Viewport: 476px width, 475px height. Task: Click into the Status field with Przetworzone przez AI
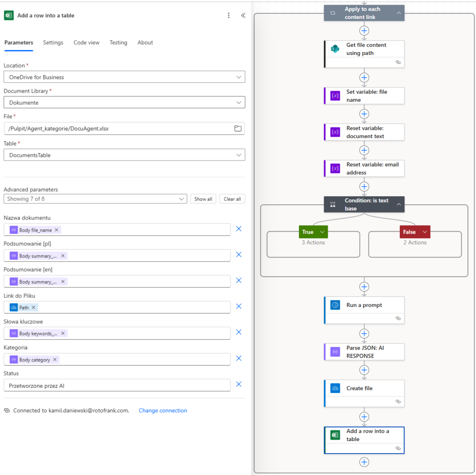pos(117,385)
